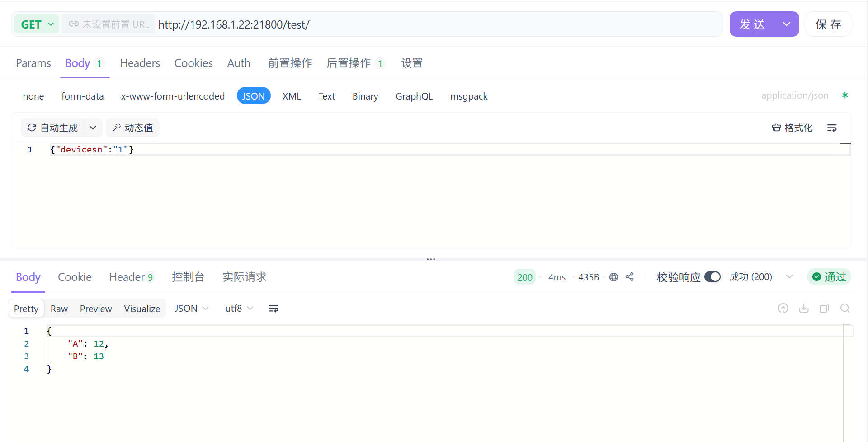Viewport: 868px width, 442px height.
Task: Click the 保存 save button
Action: point(828,24)
